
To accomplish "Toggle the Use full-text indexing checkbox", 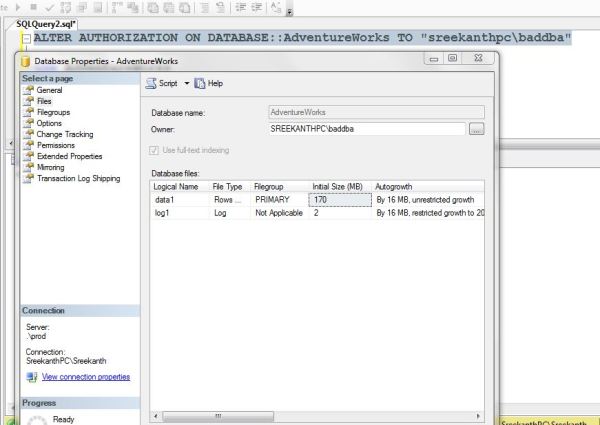I will click(154, 150).
